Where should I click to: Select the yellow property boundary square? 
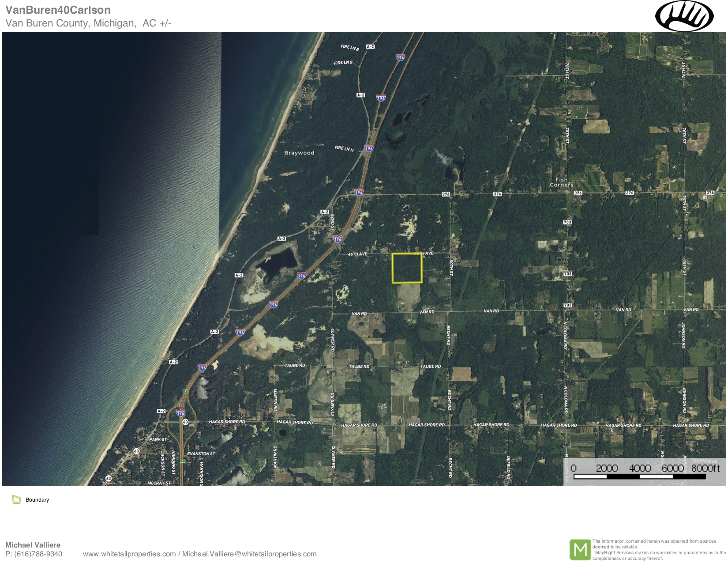(x=407, y=268)
